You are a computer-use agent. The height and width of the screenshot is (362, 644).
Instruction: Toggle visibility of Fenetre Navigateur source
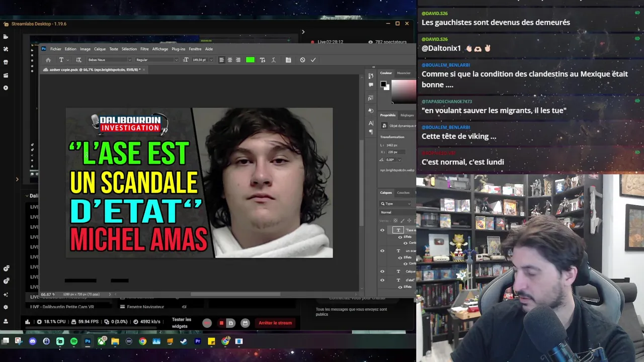click(184, 307)
